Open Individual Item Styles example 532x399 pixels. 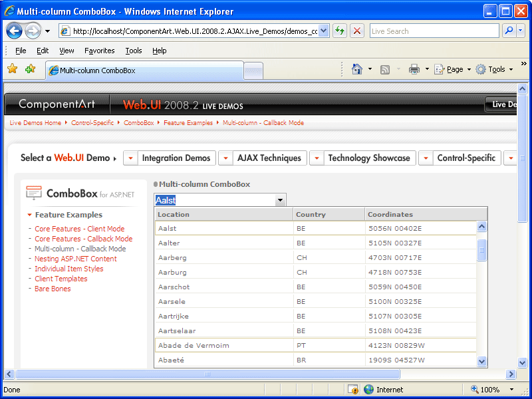click(x=69, y=269)
